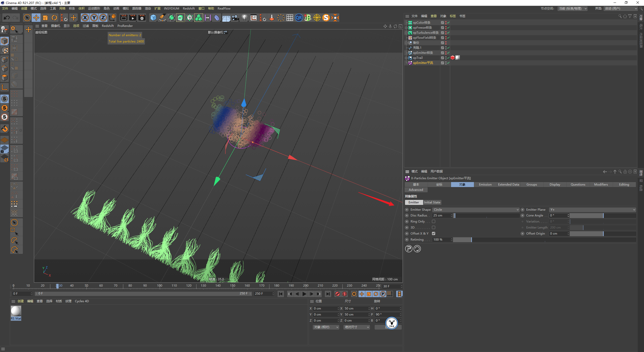644x352 pixels.
Task: Click the Play Forwards button
Action: [x=304, y=294]
